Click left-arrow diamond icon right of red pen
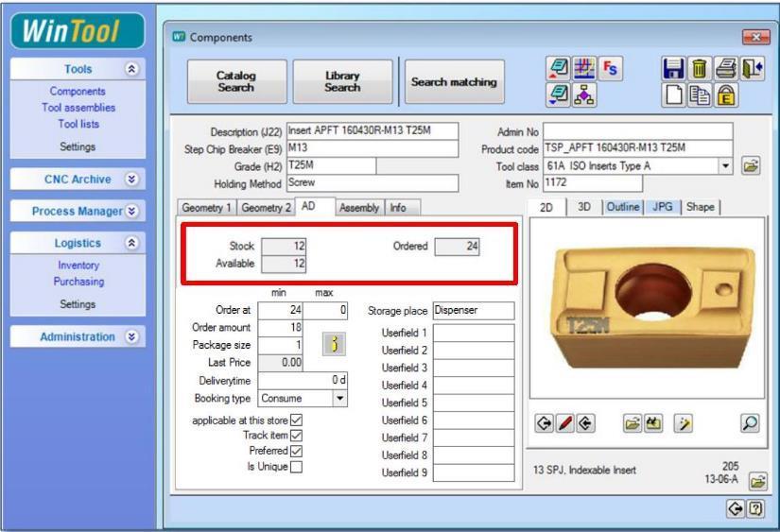The width and height of the screenshot is (780, 532). [586, 423]
